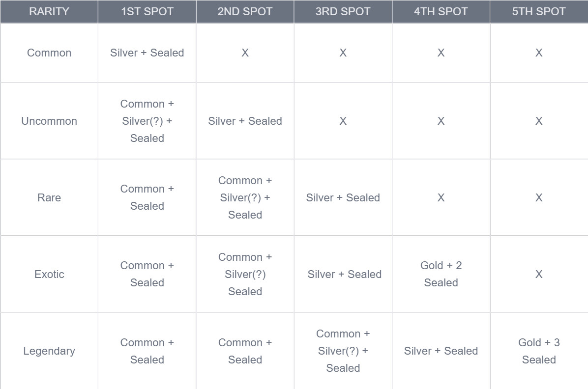Click the Common rarity row label
This screenshot has width=588, height=389.
click(49, 53)
